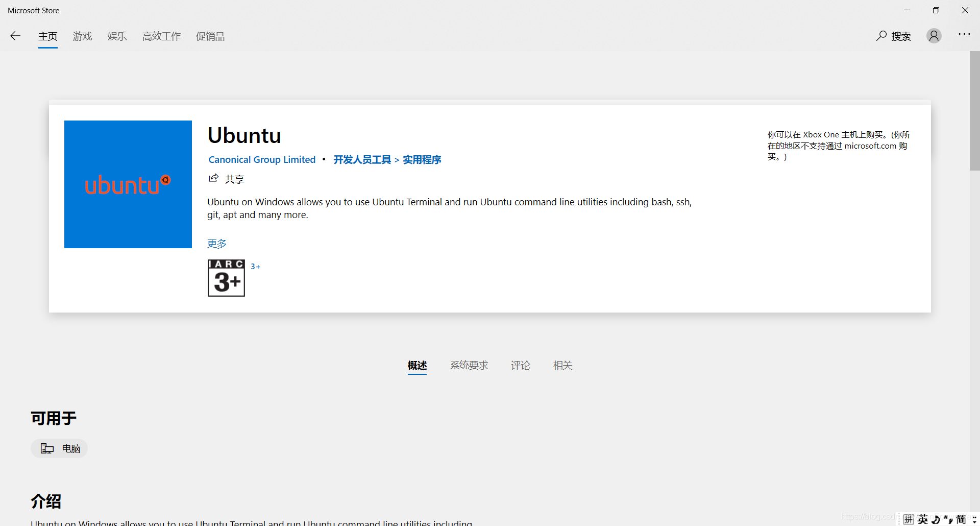Click the 共享 share label
The width and height of the screenshot is (980, 526).
235,179
